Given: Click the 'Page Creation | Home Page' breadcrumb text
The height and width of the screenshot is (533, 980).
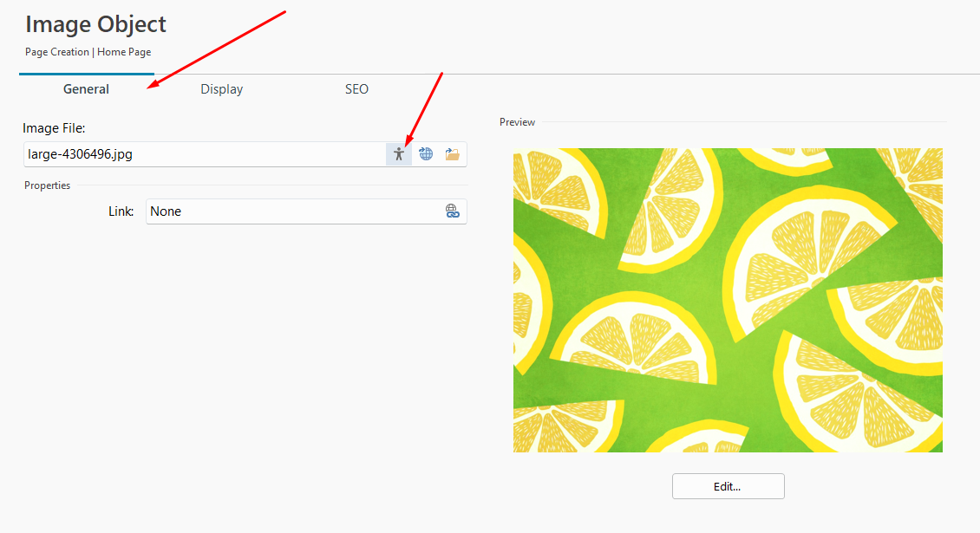Looking at the screenshot, I should 88,52.
